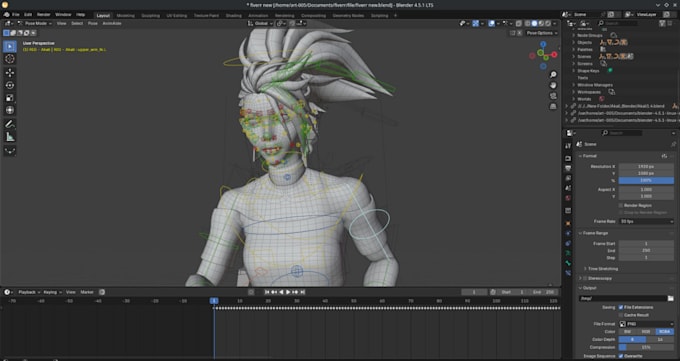The width and height of the screenshot is (680, 361).
Task: Open the Bone properties tab
Action: pos(568,263)
